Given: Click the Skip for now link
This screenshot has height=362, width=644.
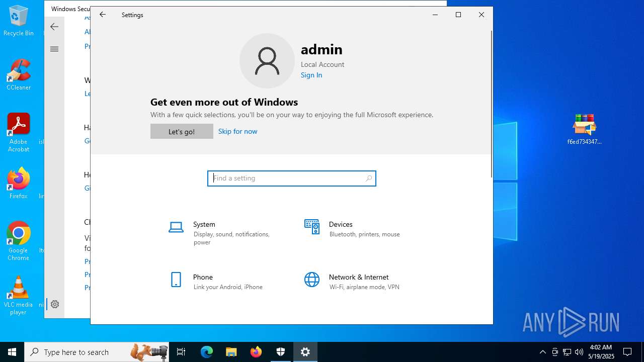Looking at the screenshot, I should click(237, 131).
